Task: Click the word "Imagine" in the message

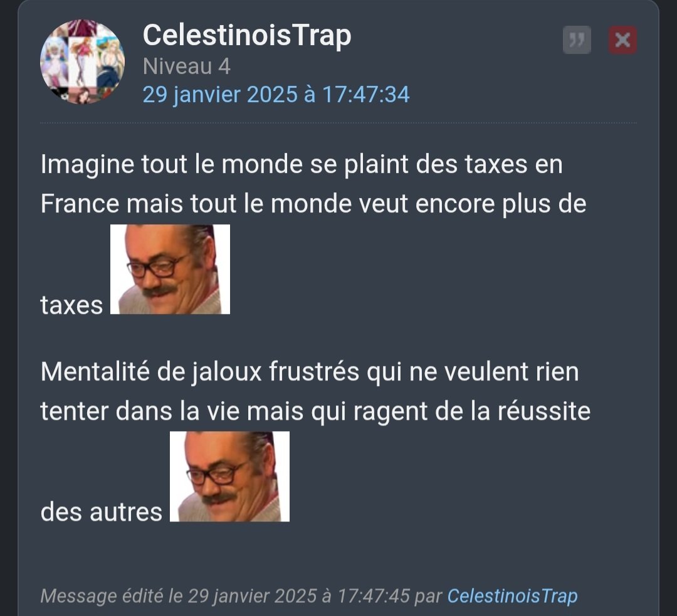Action: [x=87, y=165]
